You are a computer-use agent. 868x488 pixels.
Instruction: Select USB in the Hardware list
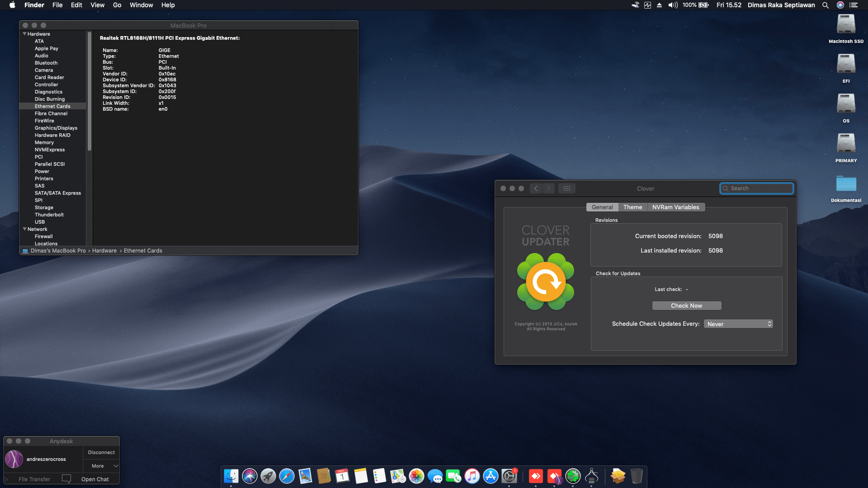click(40, 222)
